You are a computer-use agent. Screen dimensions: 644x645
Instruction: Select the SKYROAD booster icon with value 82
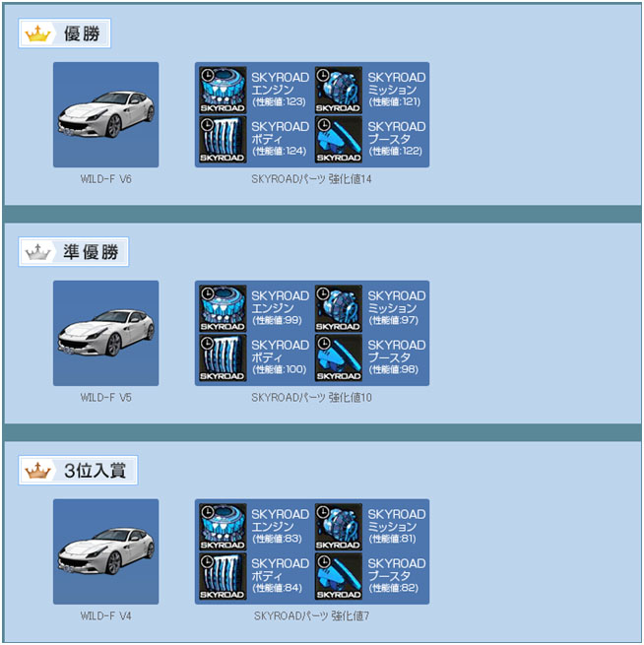click(339, 576)
